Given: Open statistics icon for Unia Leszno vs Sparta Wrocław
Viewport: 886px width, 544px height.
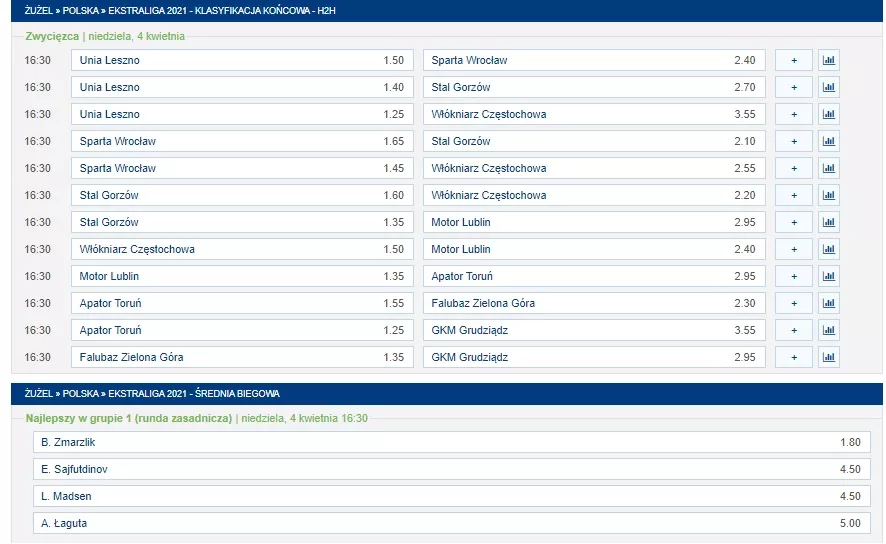Looking at the screenshot, I should click(828, 60).
